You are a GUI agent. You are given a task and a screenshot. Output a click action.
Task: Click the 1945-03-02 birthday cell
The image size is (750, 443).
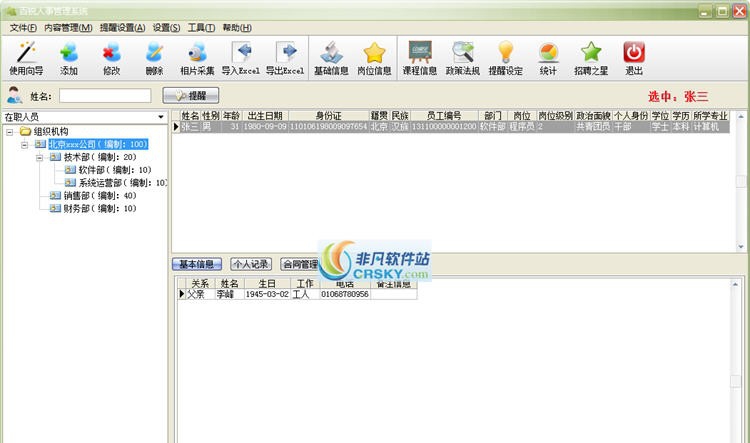pos(267,294)
